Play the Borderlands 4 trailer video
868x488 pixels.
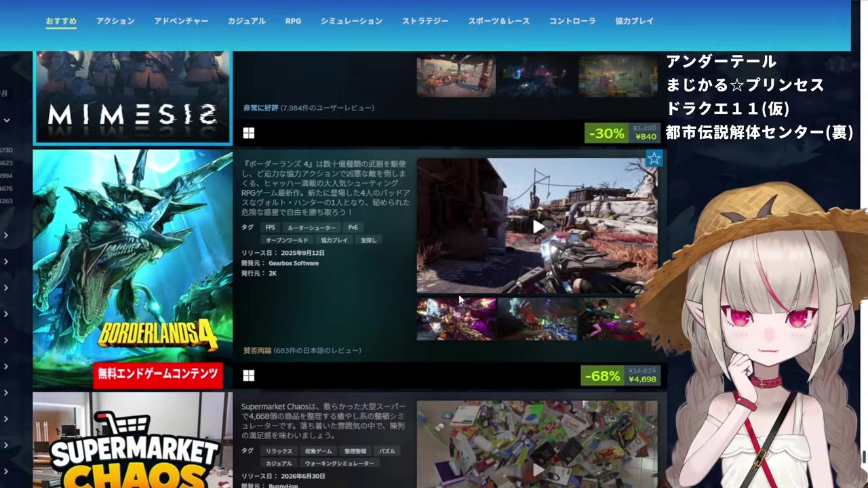tap(537, 226)
